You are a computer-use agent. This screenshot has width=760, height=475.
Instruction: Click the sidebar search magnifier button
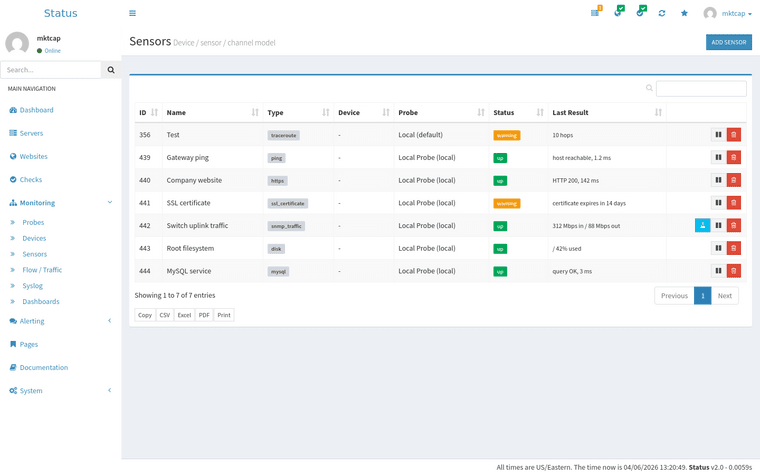(x=111, y=70)
